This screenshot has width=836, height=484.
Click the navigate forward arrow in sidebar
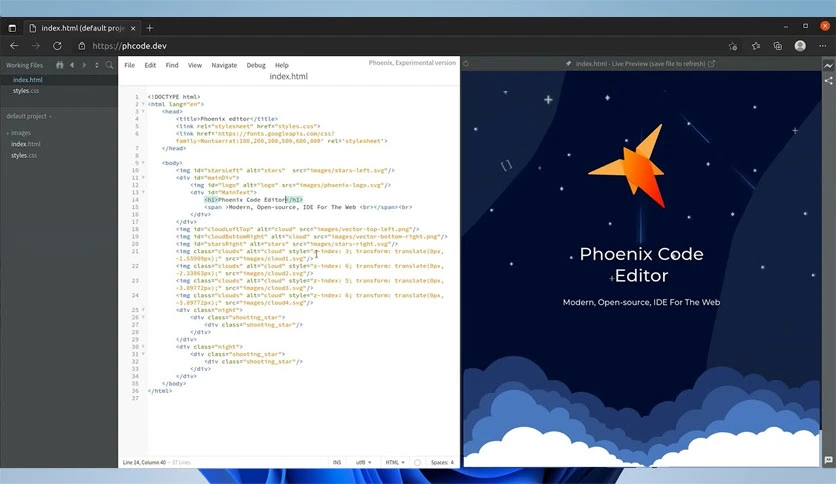tap(84, 65)
